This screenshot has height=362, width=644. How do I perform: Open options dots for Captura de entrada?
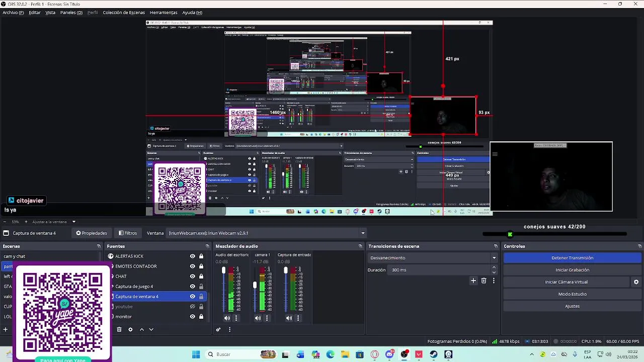(x=298, y=318)
